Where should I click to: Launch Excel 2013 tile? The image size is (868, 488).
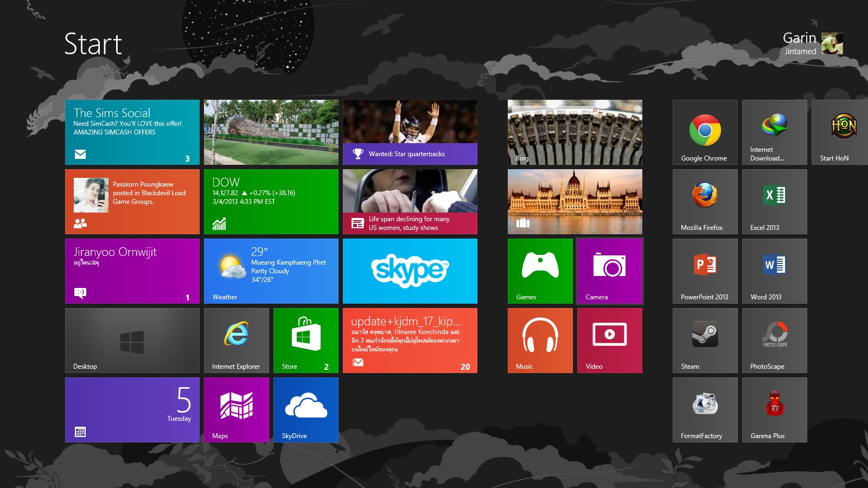[775, 202]
